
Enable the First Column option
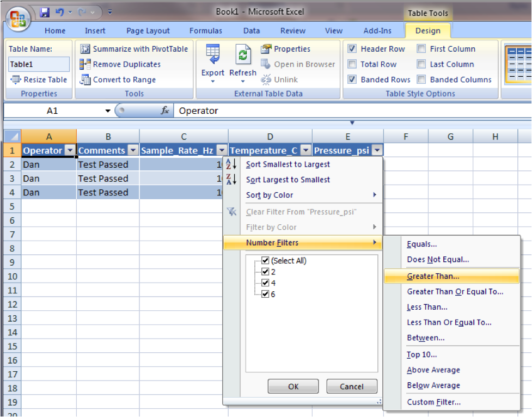click(421, 48)
